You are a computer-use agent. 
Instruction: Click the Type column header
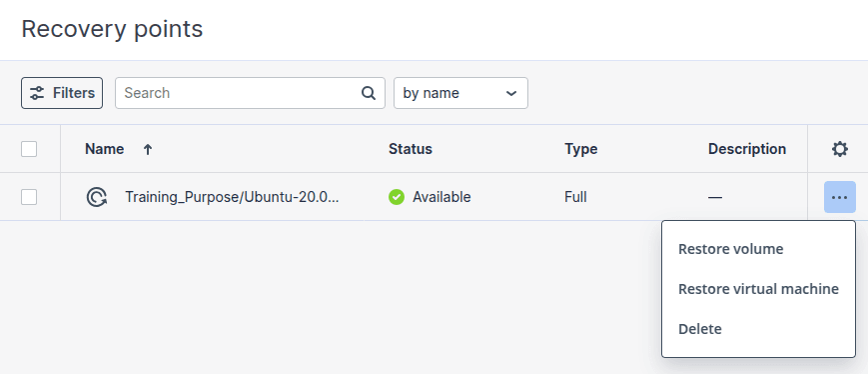click(580, 149)
